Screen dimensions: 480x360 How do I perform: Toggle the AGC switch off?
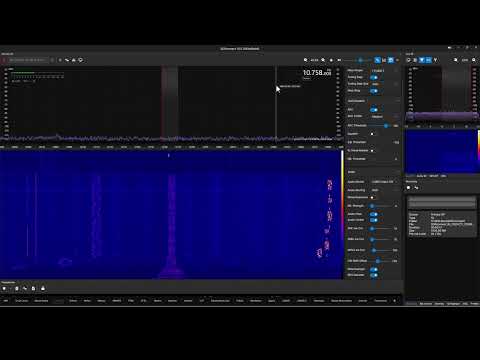(374, 109)
